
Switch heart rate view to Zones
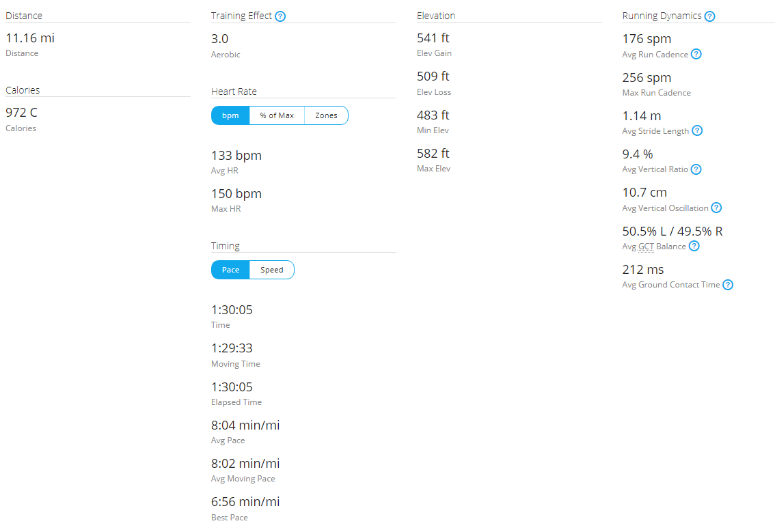[x=326, y=115]
